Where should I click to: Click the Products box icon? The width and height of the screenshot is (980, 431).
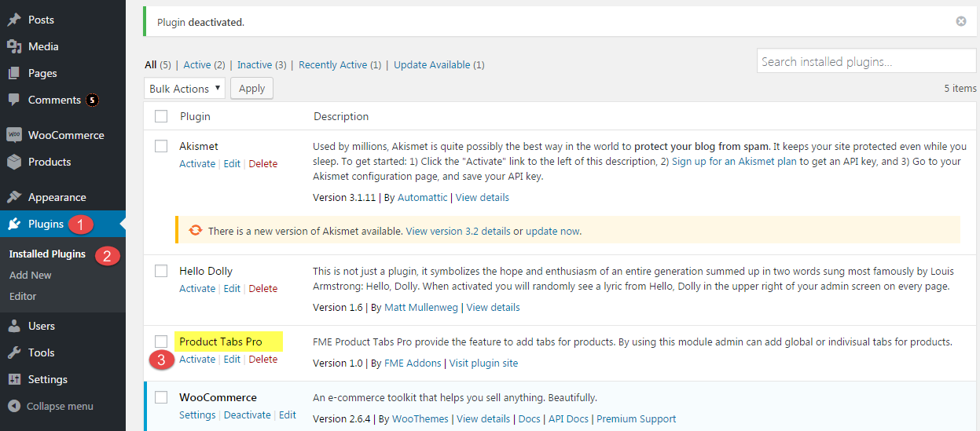tap(14, 162)
